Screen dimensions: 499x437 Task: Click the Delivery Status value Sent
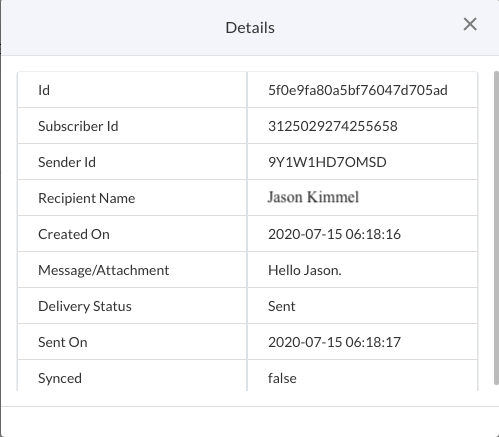[281, 306]
